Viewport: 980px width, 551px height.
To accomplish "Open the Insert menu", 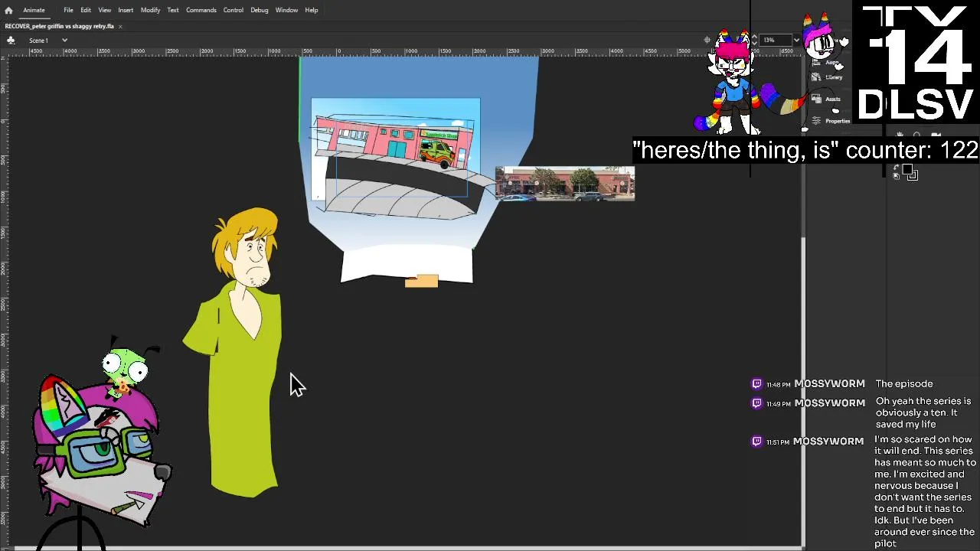I will tap(126, 10).
